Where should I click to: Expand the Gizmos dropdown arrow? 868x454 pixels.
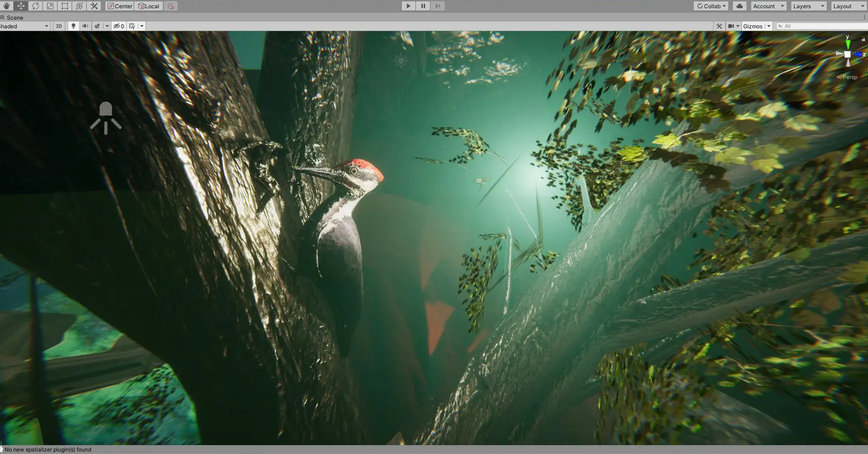tap(768, 26)
